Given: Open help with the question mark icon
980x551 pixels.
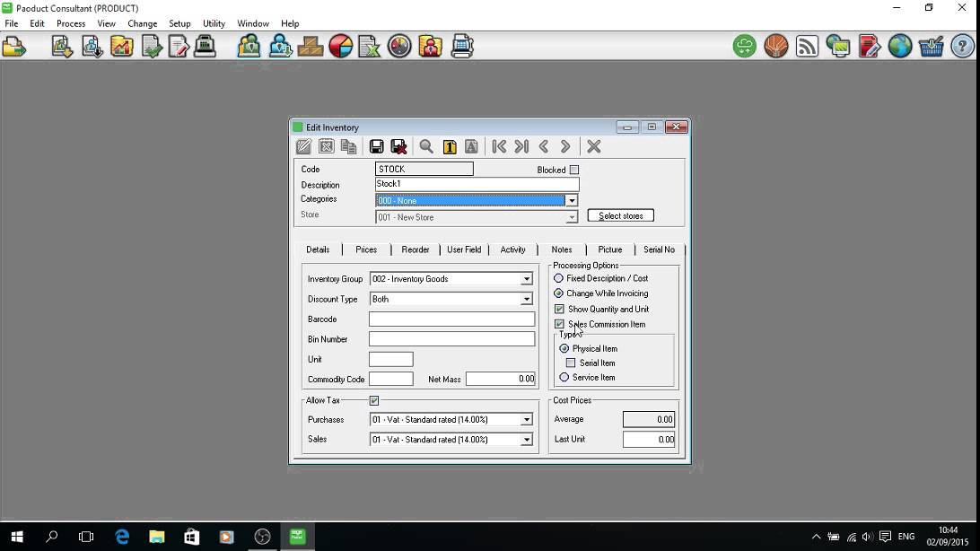Looking at the screenshot, I should point(962,47).
